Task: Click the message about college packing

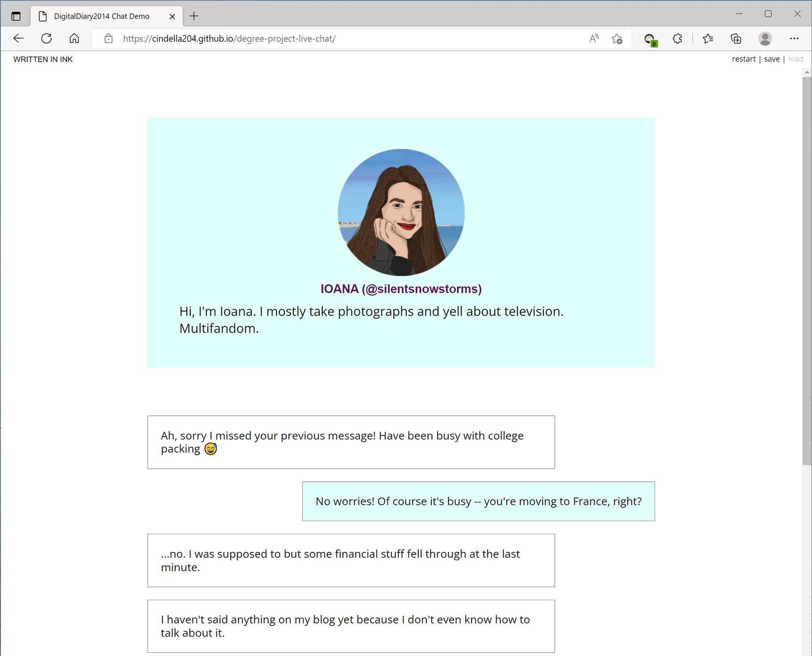Action: coord(351,442)
